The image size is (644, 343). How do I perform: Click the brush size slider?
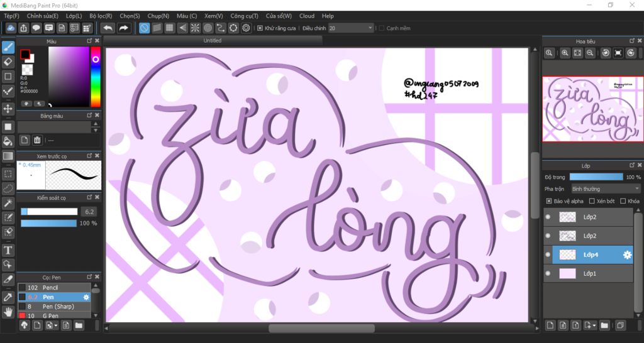(x=49, y=212)
